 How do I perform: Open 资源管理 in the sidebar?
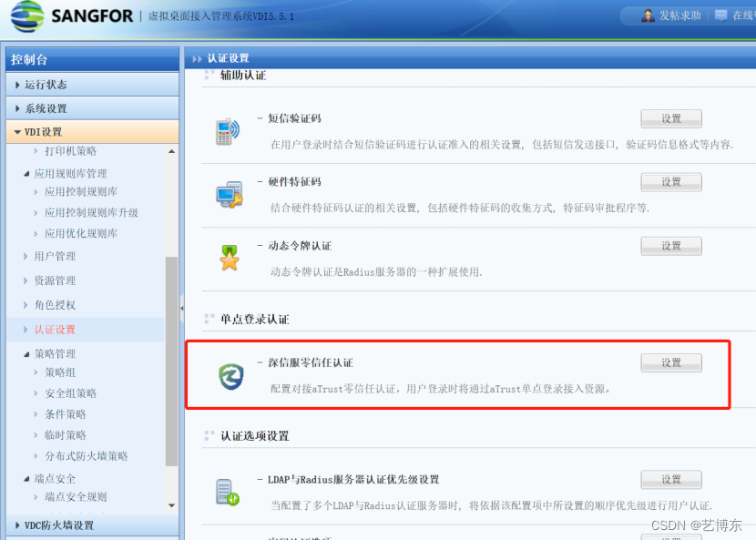[x=55, y=280]
